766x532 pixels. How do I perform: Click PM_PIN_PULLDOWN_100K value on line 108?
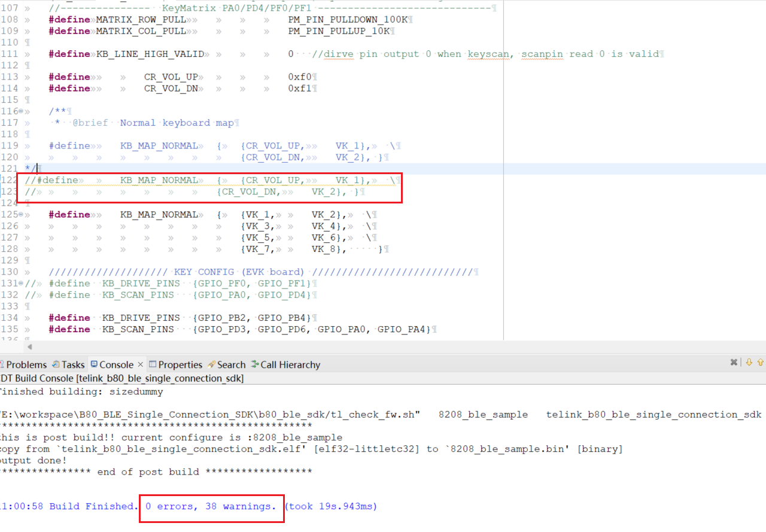coord(348,20)
